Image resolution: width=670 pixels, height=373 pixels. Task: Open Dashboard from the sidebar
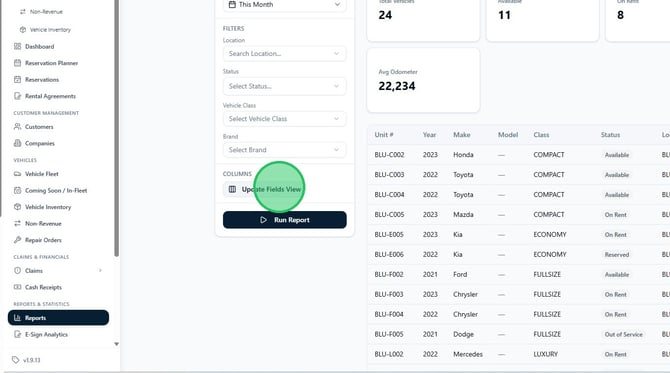click(39, 47)
